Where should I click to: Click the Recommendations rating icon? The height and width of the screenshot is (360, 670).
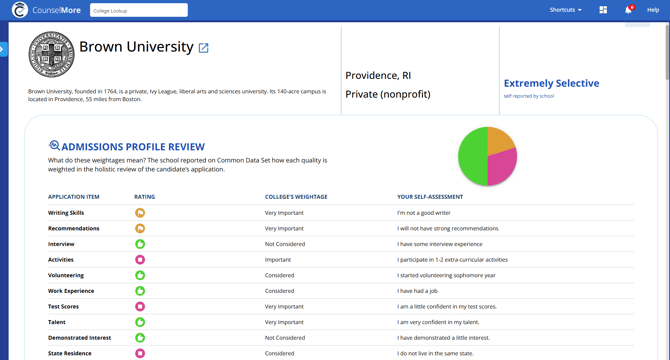tap(140, 228)
